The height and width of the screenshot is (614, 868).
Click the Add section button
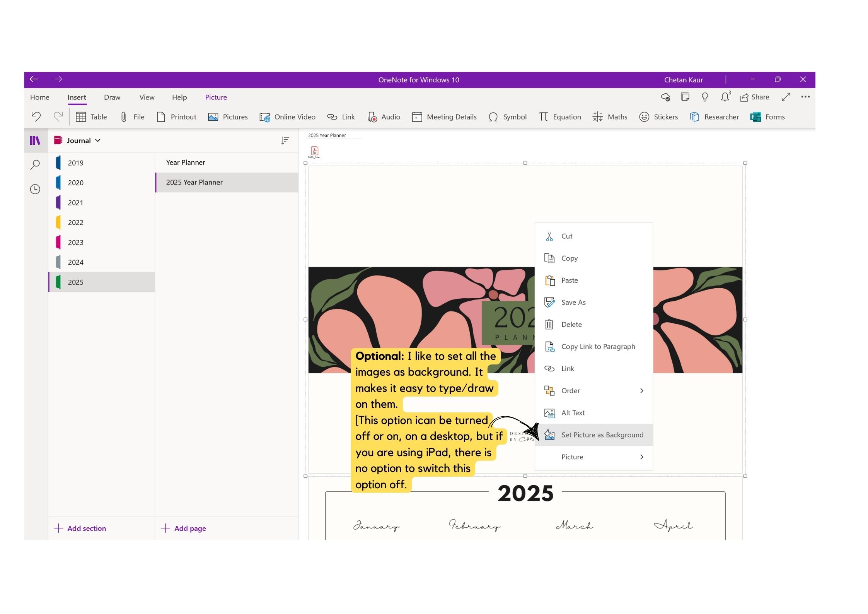click(80, 528)
